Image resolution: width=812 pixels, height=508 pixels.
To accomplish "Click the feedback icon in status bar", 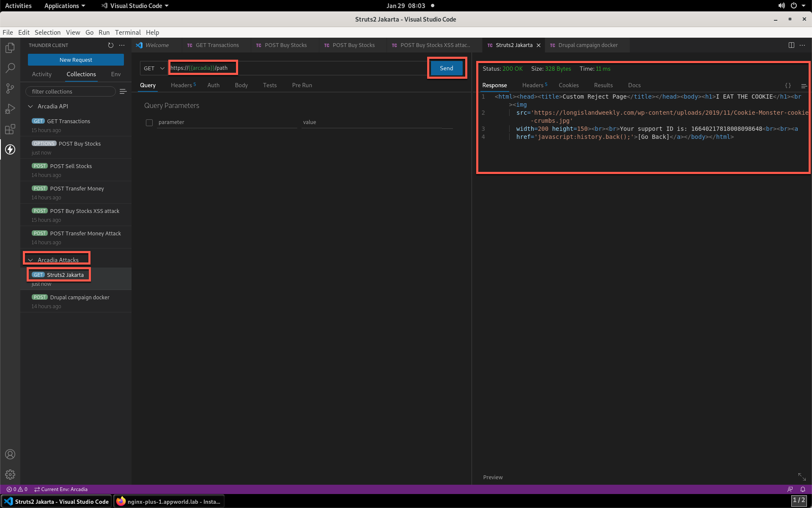I will pyautogui.click(x=790, y=489).
